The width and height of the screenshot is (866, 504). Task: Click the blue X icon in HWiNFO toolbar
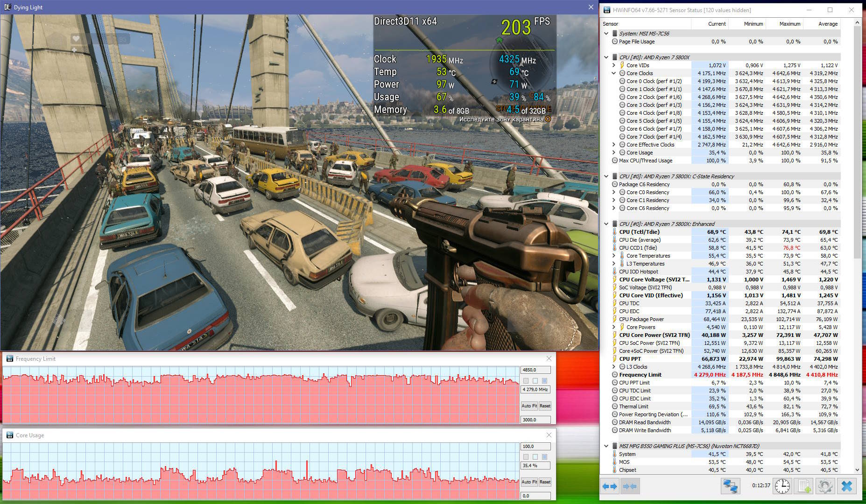[847, 486]
